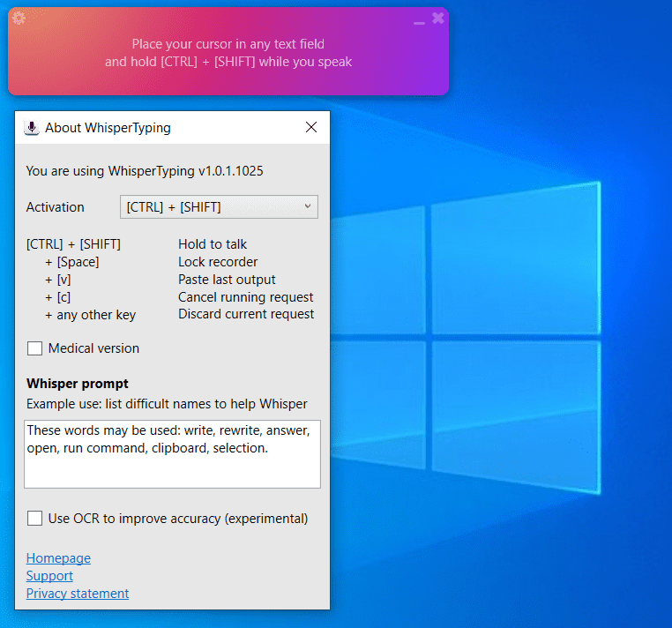
Task: Enable the Medical version checkbox
Action: pyautogui.click(x=34, y=348)
